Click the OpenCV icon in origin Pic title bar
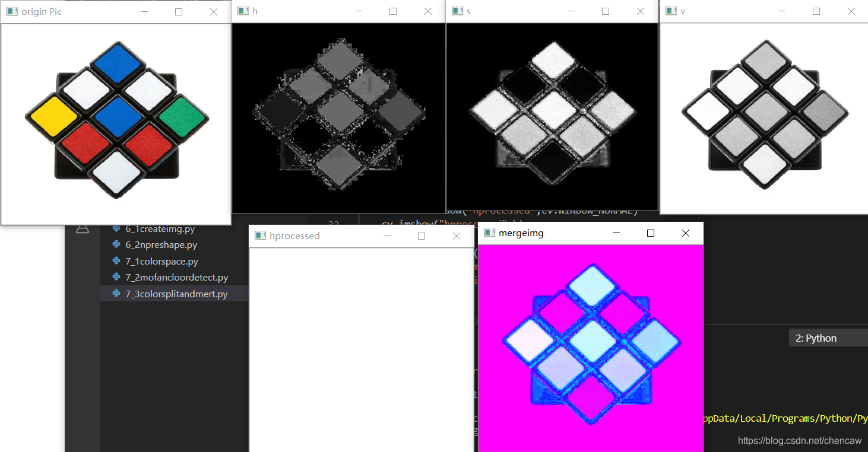Viewport: 868px width, 452px height. (x=12, y=11)
